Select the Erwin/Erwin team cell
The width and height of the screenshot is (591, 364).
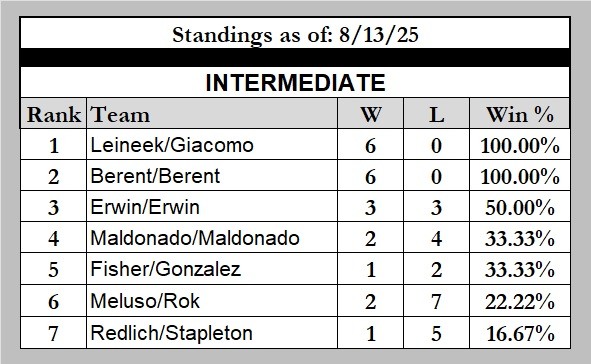click(x=212, y=206)
